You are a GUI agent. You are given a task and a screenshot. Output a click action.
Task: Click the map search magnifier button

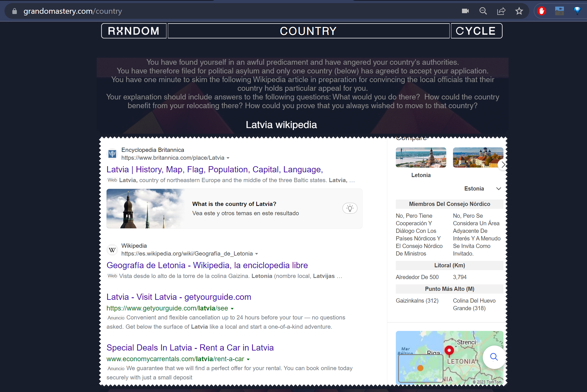pos(494,357)
